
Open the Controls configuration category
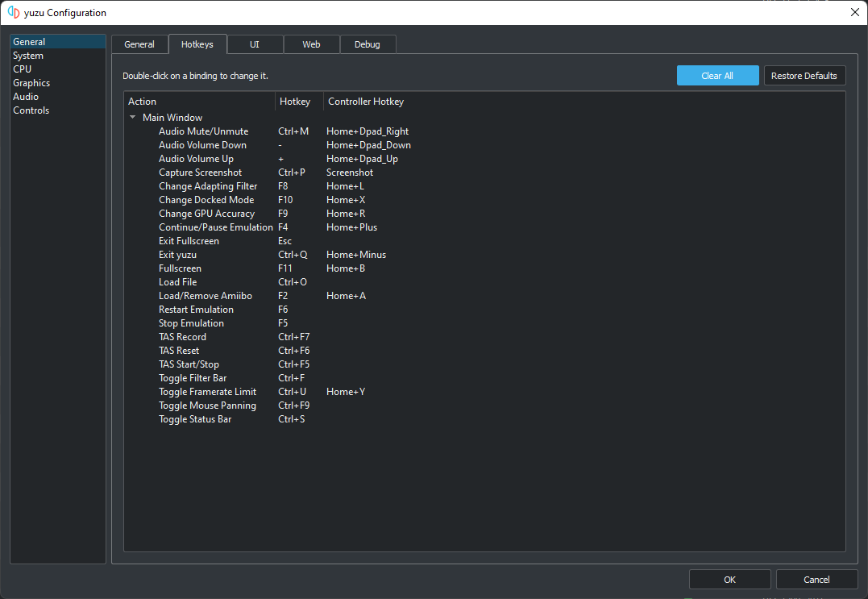(x=31, y=110)
